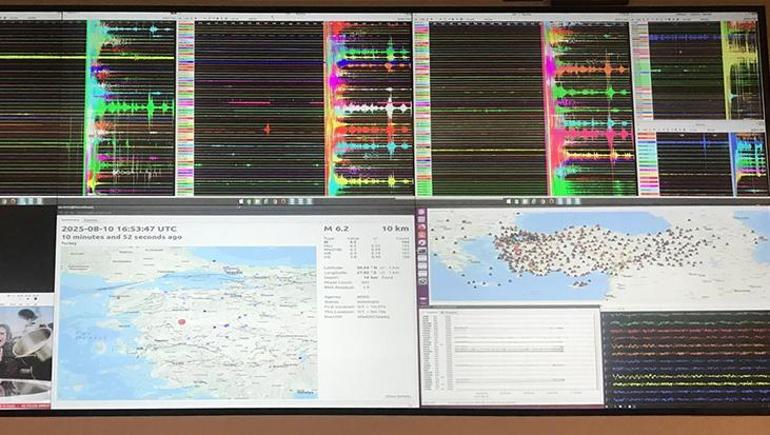Click the M 6.2 magnitude heading
770x435 pixels.
point(335,228)
